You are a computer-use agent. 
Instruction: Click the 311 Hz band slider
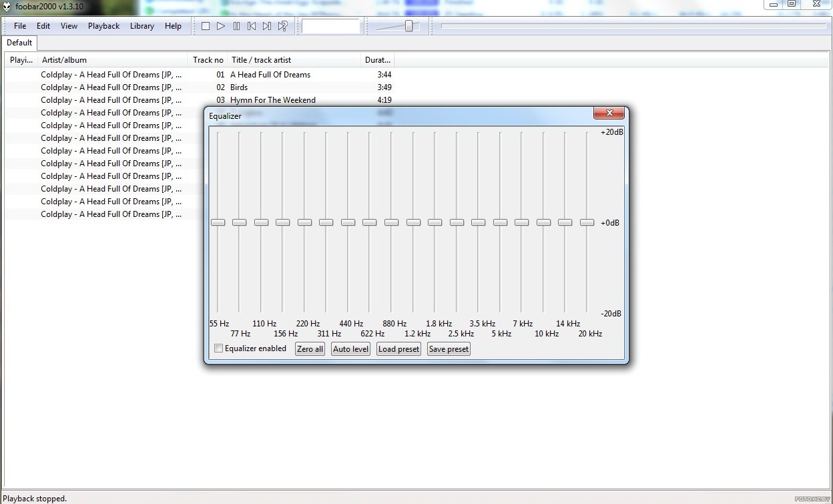point(326,222)
